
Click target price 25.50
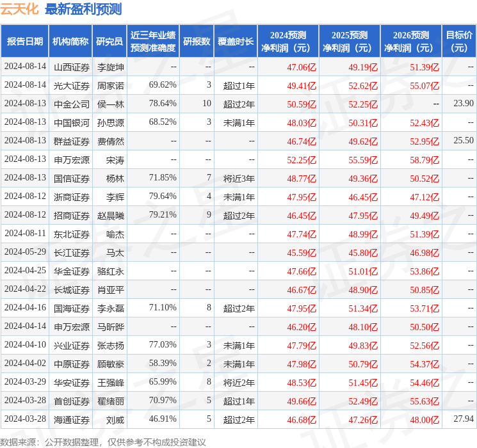[x=464, y=141]
